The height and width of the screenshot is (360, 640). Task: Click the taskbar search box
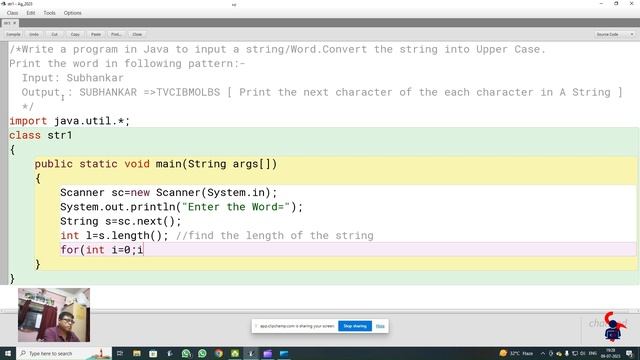pos(63,353)
